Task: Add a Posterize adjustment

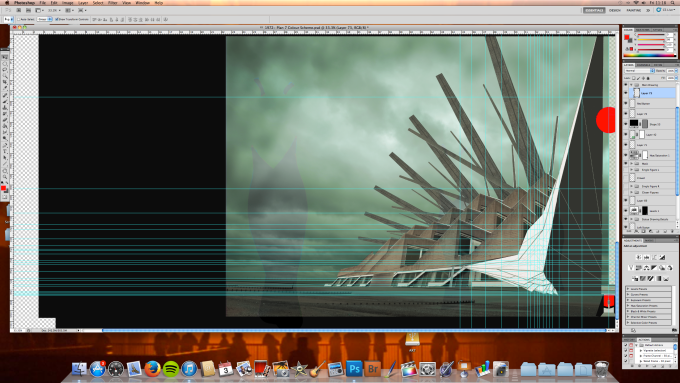Action: [643, 278]
